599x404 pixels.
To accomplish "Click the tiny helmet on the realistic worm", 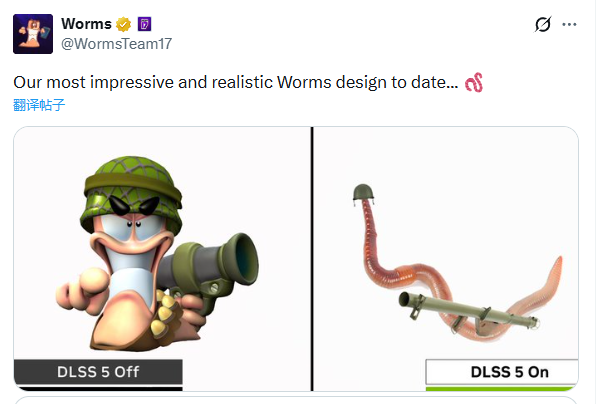I will [363, 193].
